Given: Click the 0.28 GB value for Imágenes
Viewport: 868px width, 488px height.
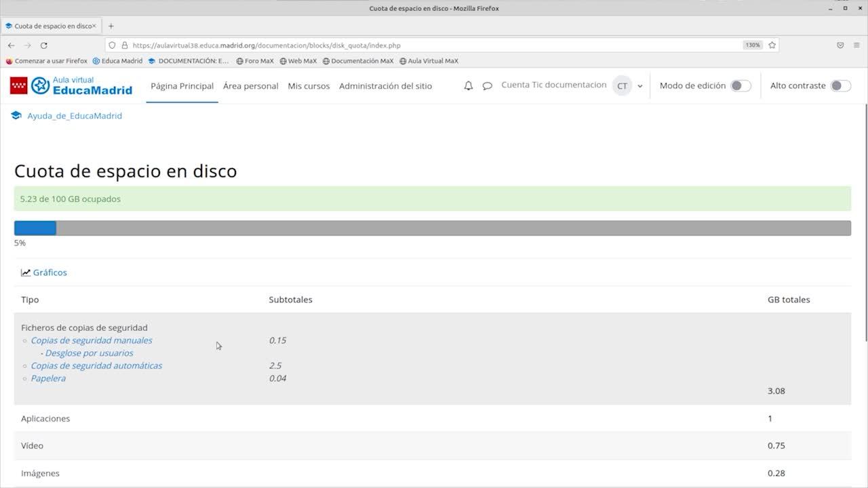Looking at the screenshot, I should 776,473.
